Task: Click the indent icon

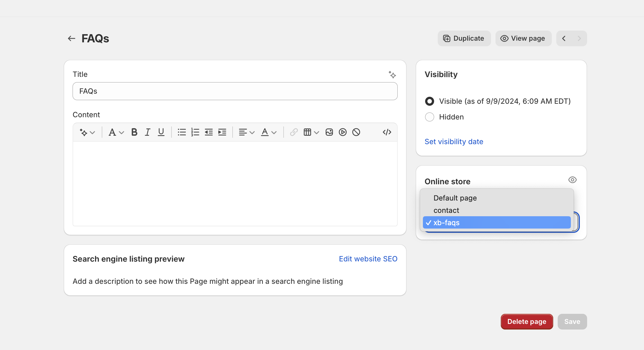Action: 222,132
